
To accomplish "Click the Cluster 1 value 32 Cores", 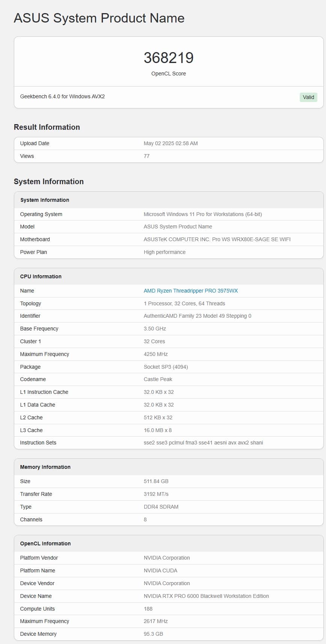I will 154,341.
